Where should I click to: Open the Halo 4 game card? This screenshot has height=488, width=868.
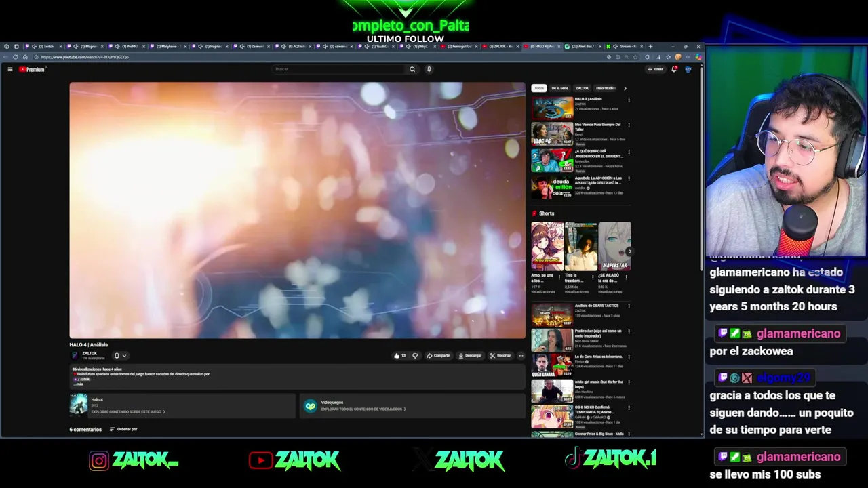(x=182, y=405)
